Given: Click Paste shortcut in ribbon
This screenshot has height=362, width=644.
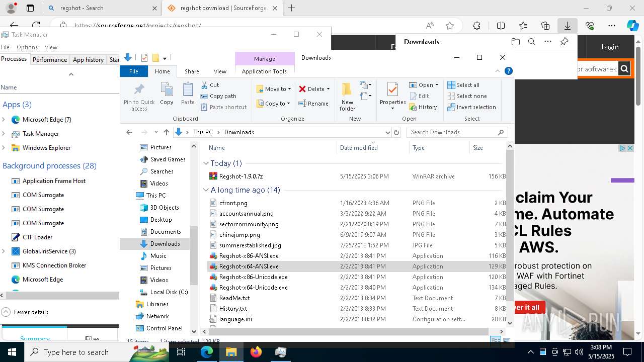Looking at the screenshot, I should tap(223, 107).
